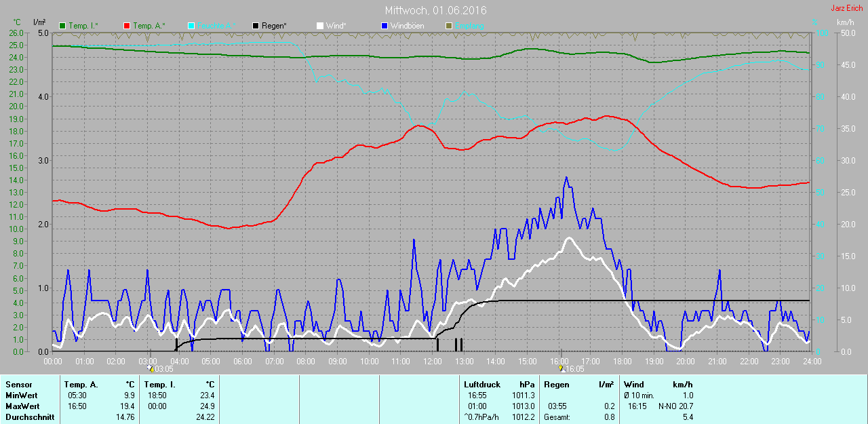Click the '16:50' maximum time value
868x424 pixels.
(x=79, y=406)
